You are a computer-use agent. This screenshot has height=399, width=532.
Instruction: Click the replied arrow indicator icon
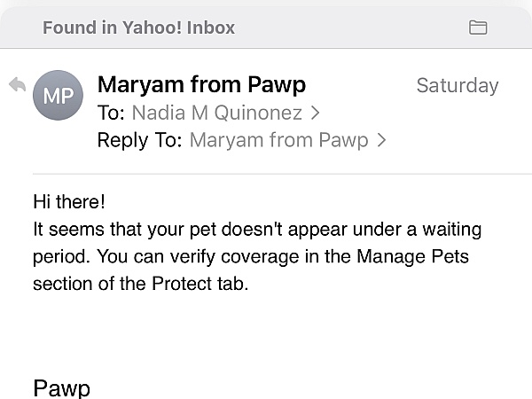17,85
